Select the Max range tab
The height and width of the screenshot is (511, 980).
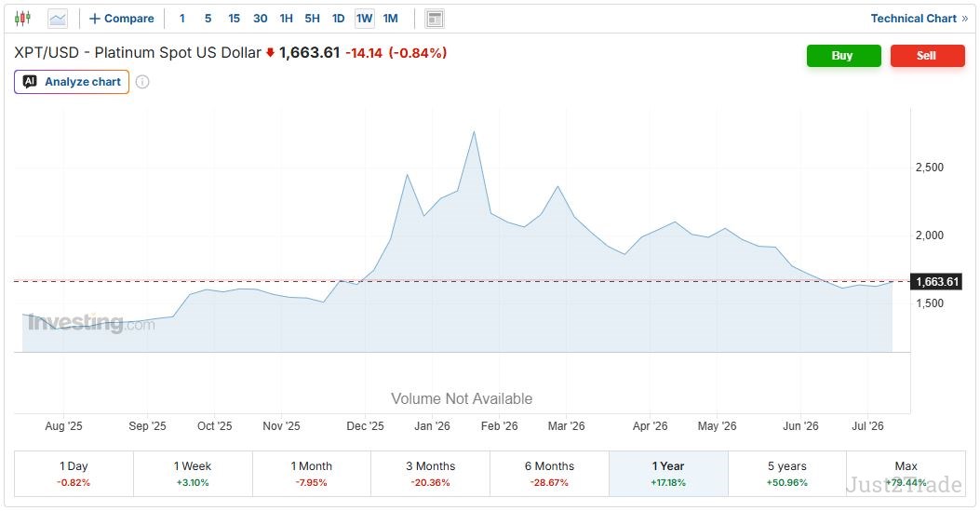[x=906, y=474]
